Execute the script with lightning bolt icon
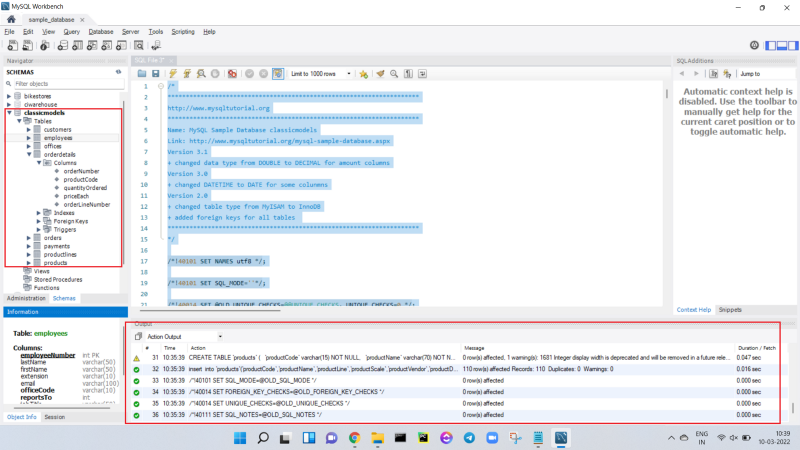Viewport: 800px width, 450px height. [173, 73]
